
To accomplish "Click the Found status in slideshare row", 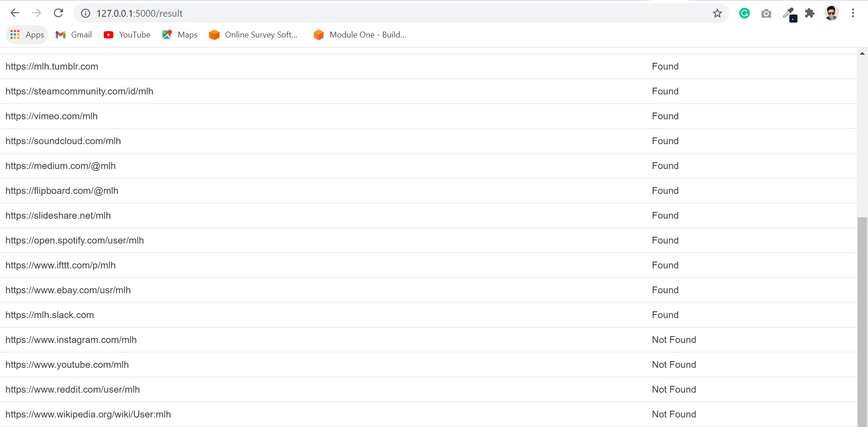I will [x=665, y=216].
